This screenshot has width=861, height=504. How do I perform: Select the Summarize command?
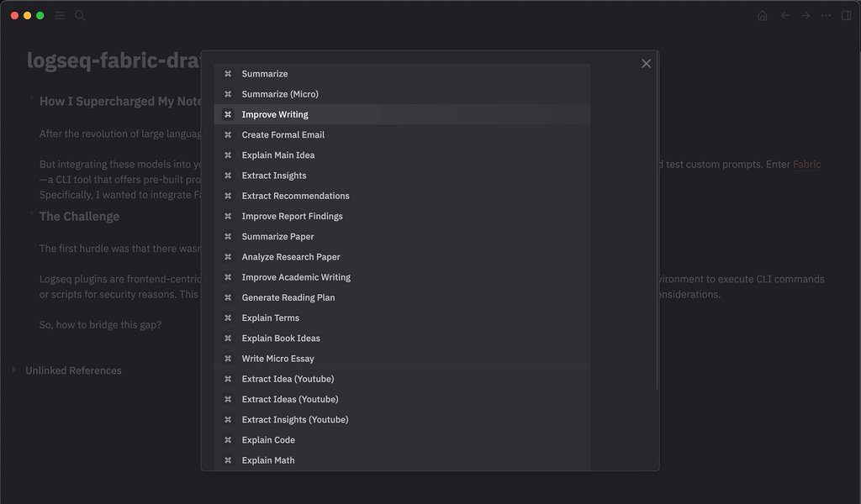tap(402, 73)
